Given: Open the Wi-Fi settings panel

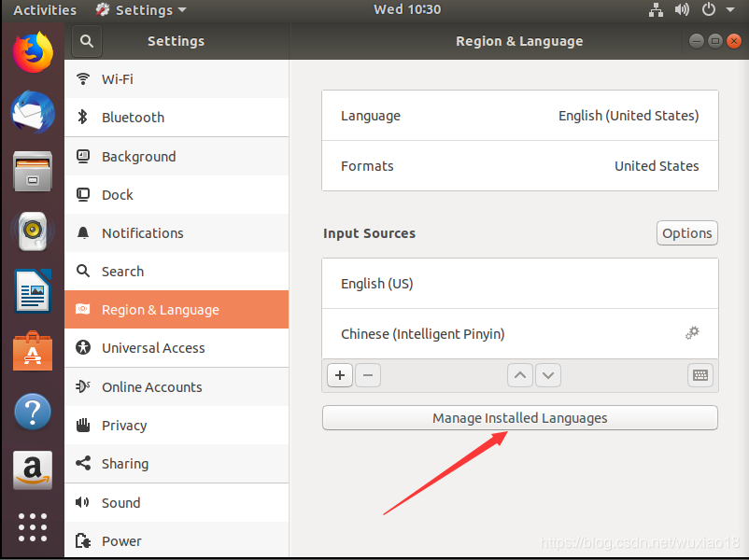Looking at the screenshot, I should 177,78.
